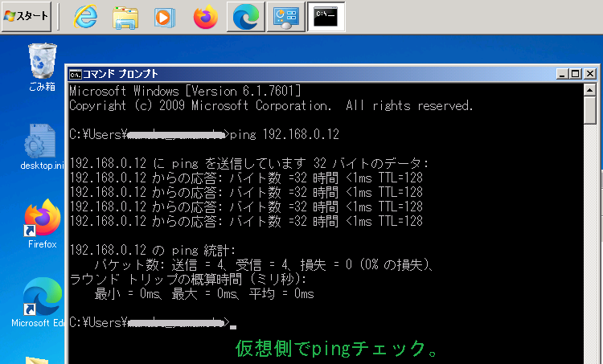This screenshot has width=603, height=364.
Task: Close the Command Prompt window
Action: (x=589, y=73)
